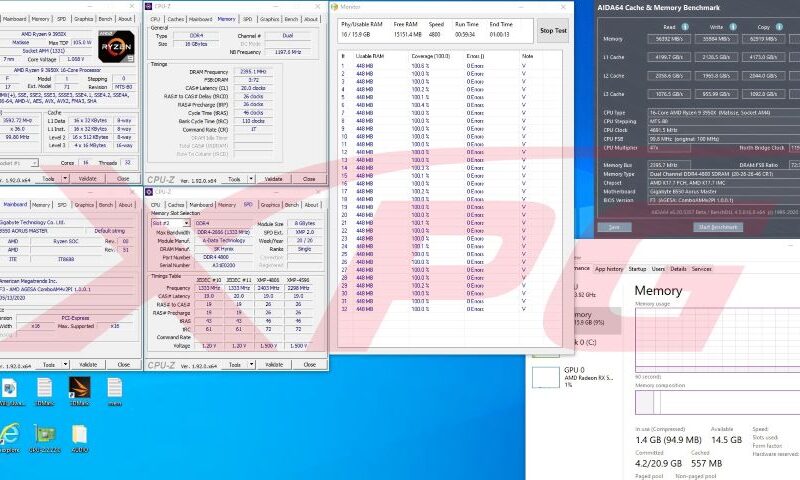Screen dimensions: 800x480
Task: Click Start Benchmark in AIDA64
Action: (717, 227)
